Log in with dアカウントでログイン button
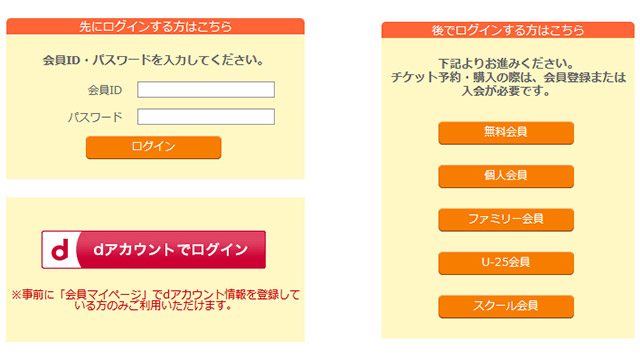 click(153, 249)
